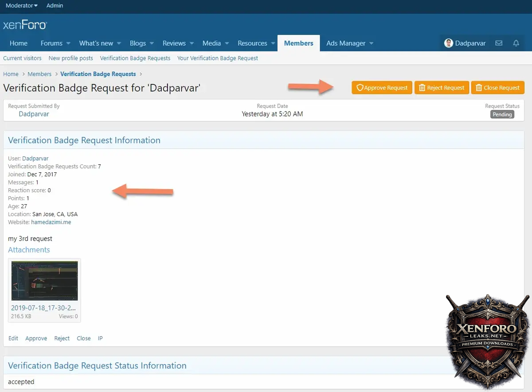Click the IP link below attachments
This screenshot has height=392, width=532.
tap(100, 338)
